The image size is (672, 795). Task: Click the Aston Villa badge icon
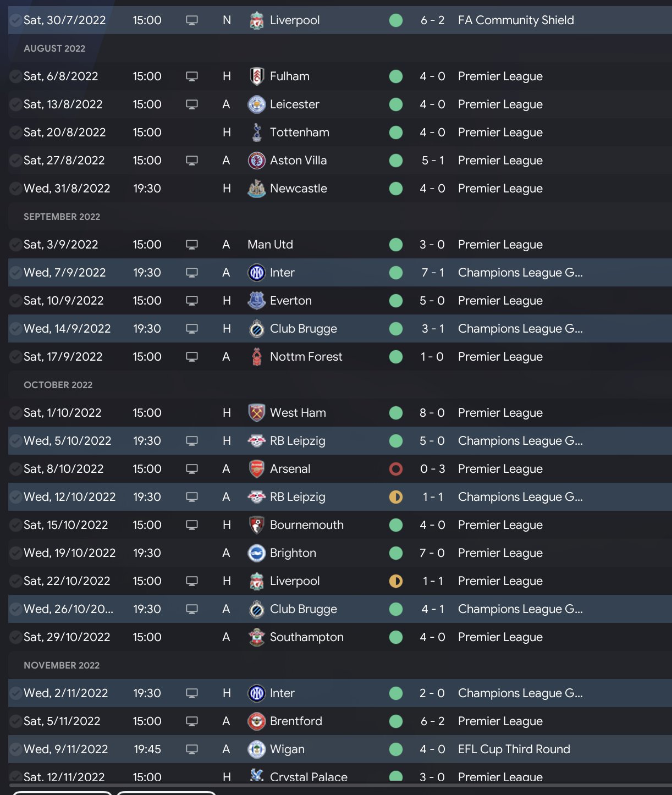tap(256, 161)
